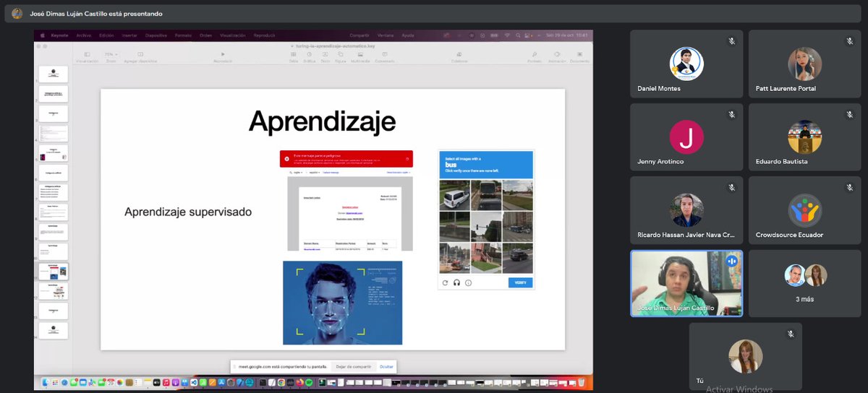Click Dejar de compartir button
Viewport: 868px width, 393px height.
pyautogui.click(x=354, y=367)
